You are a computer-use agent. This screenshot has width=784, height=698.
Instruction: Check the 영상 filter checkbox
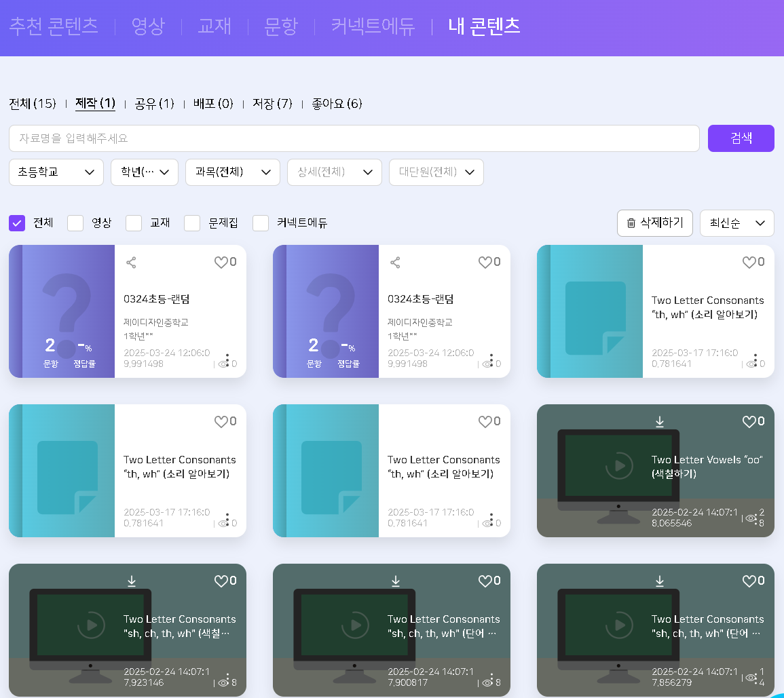click(x=75, y=223)
